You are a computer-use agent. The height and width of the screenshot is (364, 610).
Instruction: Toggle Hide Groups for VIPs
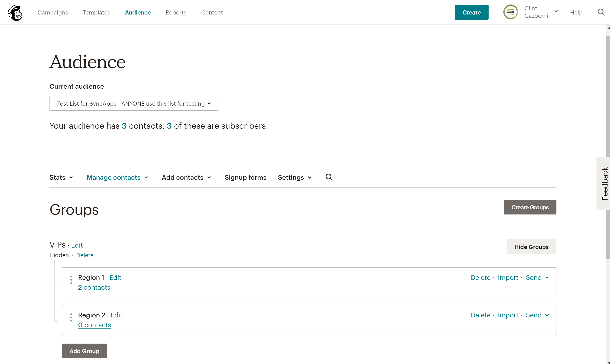(531, 247)
